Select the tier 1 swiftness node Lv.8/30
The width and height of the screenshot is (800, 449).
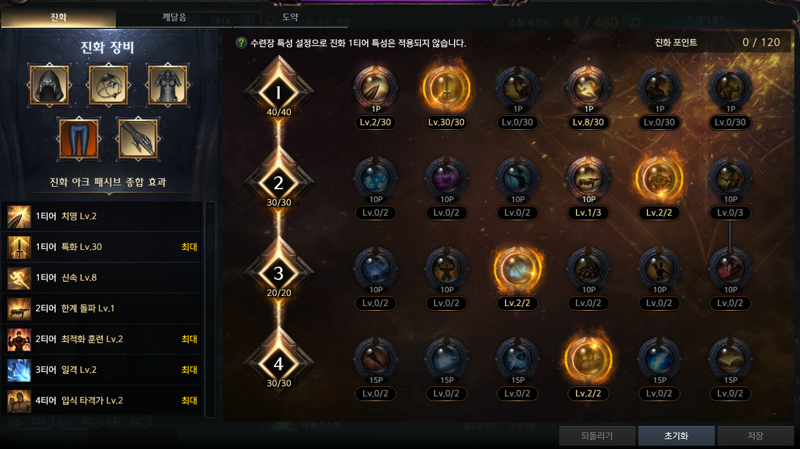588,88
